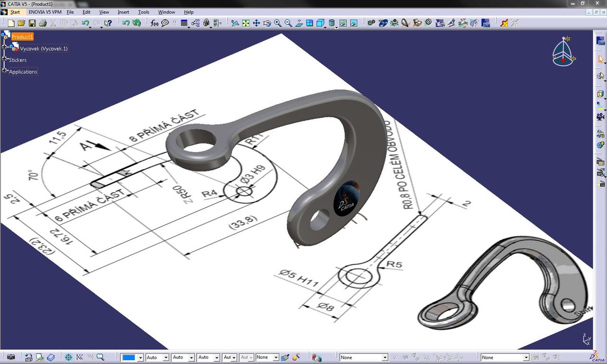Select the Stickers label in the tree
The image size is (607, 364).
pos(18,60)
